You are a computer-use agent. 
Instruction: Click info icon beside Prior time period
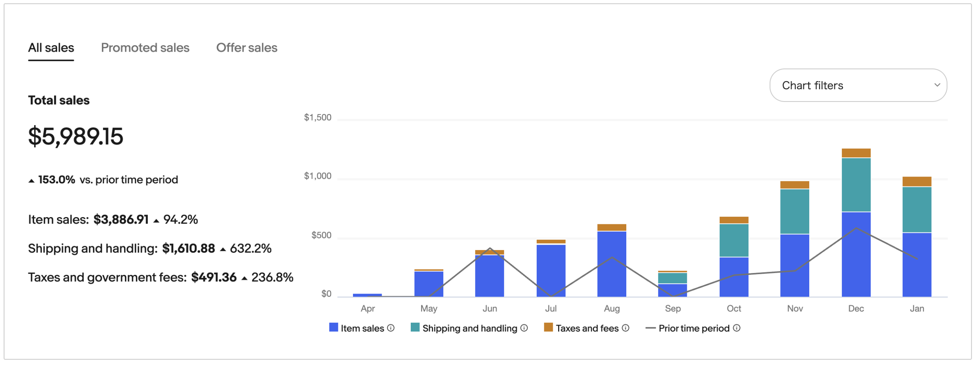[x=737, y=328]
